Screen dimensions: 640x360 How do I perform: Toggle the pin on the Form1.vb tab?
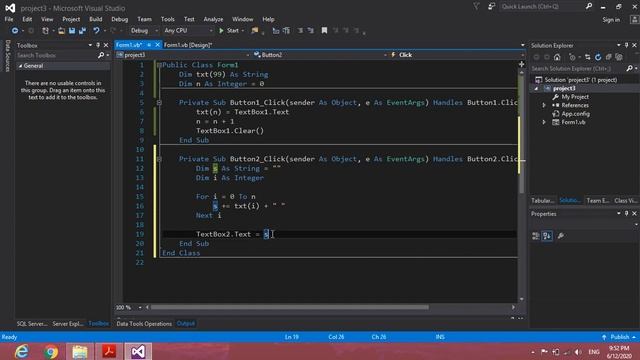click(149, 45)
